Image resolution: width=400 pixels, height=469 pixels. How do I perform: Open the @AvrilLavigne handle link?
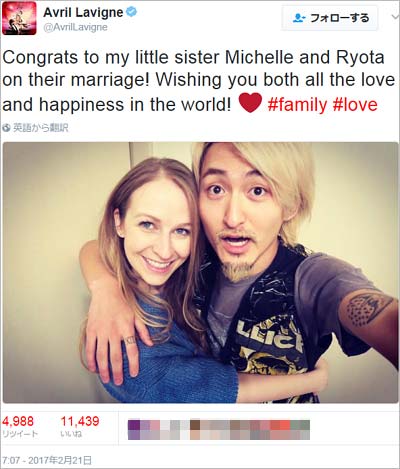[x=75, y=27]
